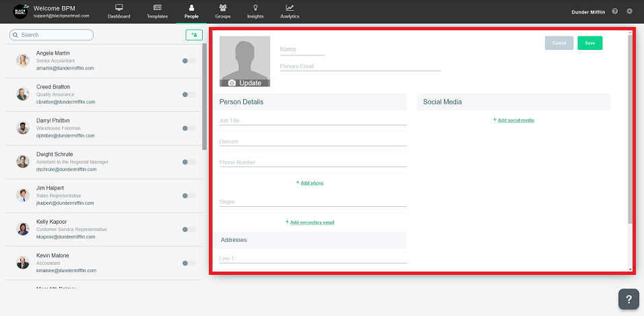Select Darryl Philbin in the list
Image resolution: width=644 pixels, height=316 pixels.
point(105,128)
